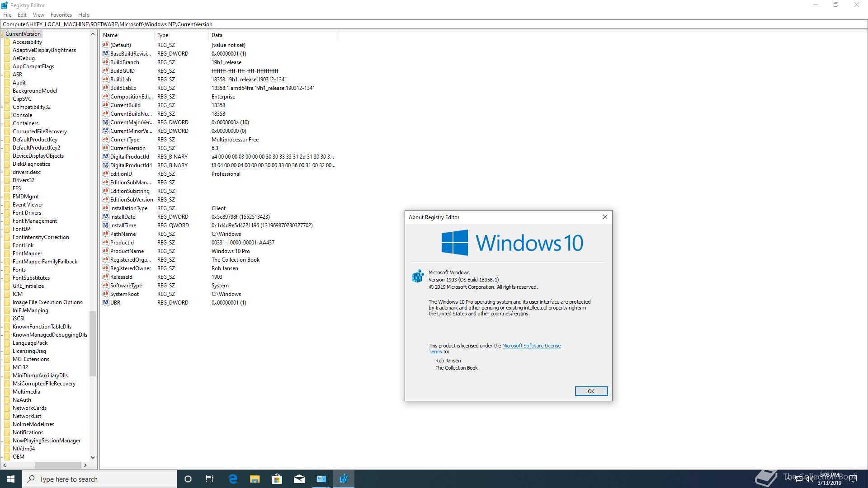Click the Registry Editor icon in About dialog
Screen dimensions: 868x488
(x=418, y=276)
